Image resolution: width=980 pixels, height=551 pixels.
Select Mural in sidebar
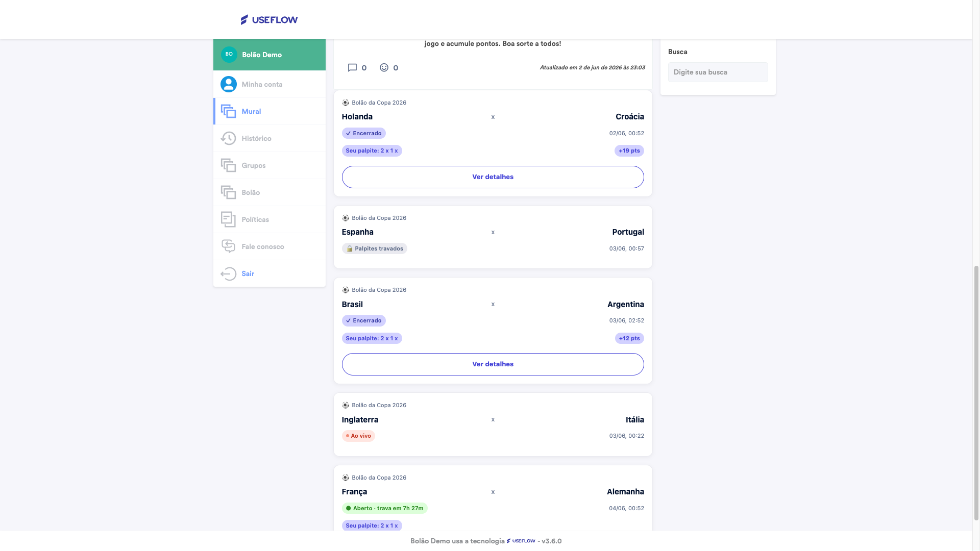(x=269, y=111)
